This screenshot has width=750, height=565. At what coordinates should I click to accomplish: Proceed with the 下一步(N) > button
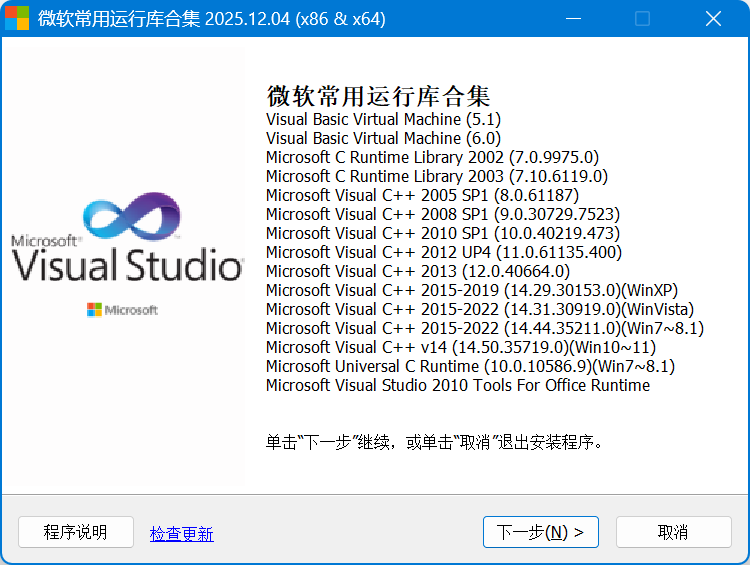click(540, 532)
